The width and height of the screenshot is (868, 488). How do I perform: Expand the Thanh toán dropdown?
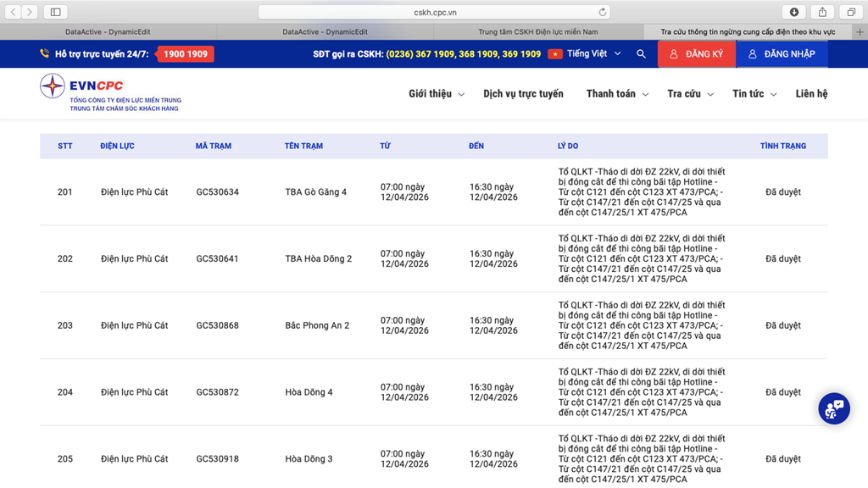[x=617, y=94]
